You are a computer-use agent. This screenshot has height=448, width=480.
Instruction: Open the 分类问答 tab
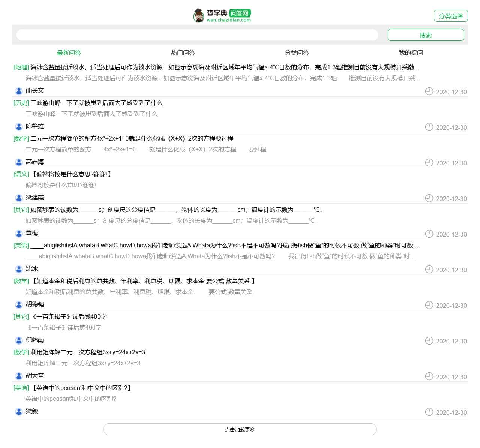[297, 53]
